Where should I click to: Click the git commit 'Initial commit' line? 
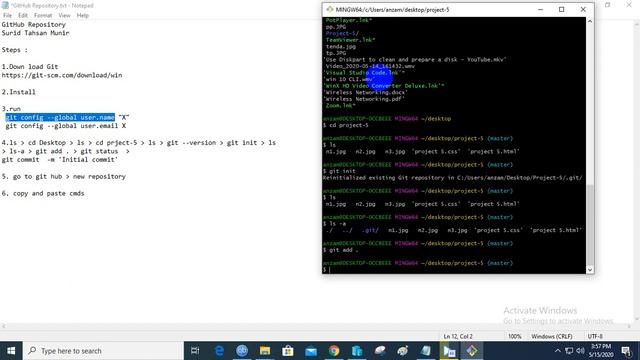click(60, 160)
